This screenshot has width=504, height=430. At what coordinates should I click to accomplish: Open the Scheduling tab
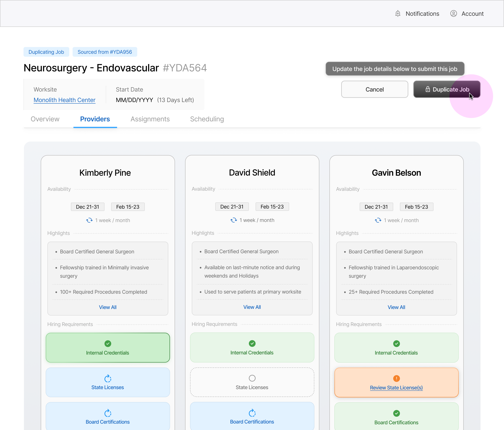pyautogui.click(x=207, y=119)
